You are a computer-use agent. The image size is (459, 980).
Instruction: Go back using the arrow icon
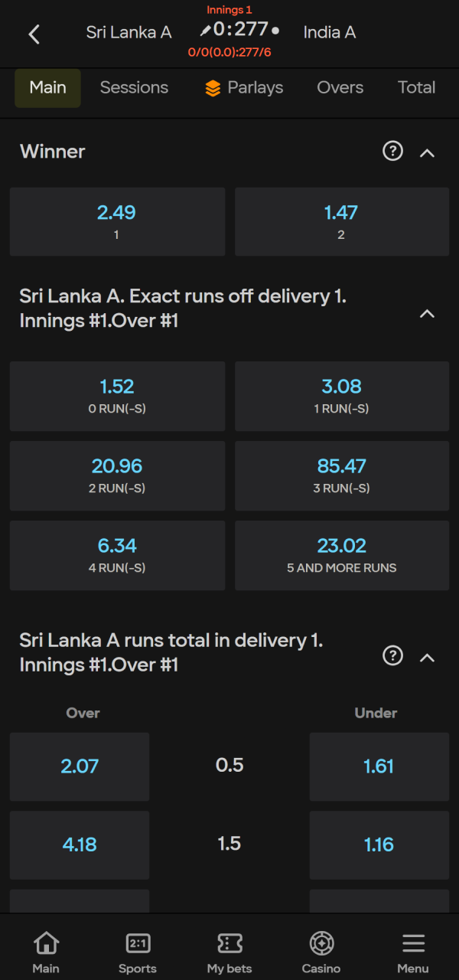pyautogui.click(x=34, y=34)
